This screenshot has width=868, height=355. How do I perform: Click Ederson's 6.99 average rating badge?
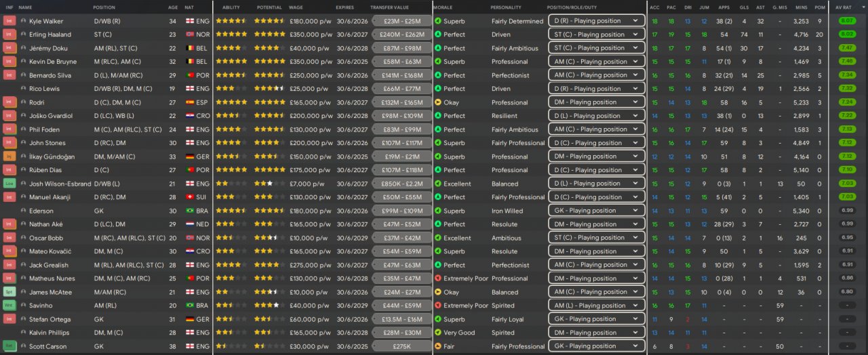tap(847, 211)
